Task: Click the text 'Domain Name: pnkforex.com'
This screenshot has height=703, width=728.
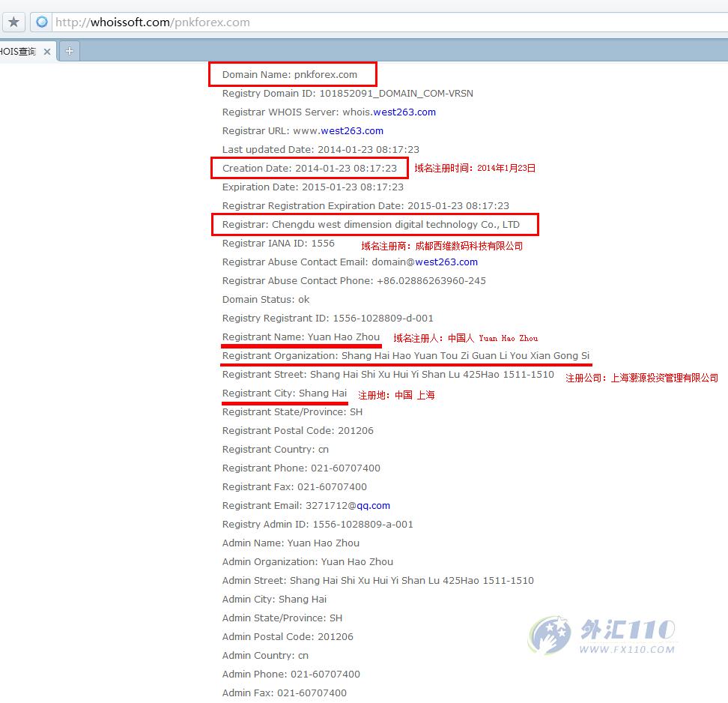Action: [x=290, y=74]
